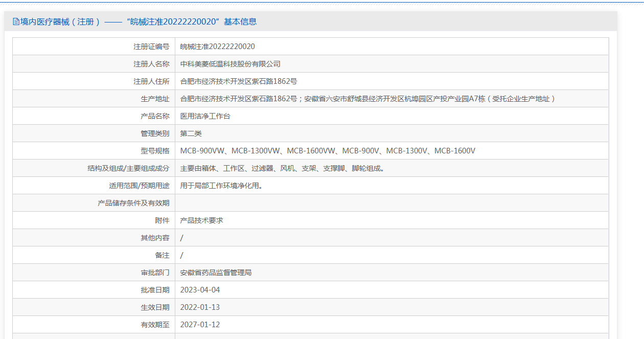Select product name 医用洁净工作台

(205, 116)
